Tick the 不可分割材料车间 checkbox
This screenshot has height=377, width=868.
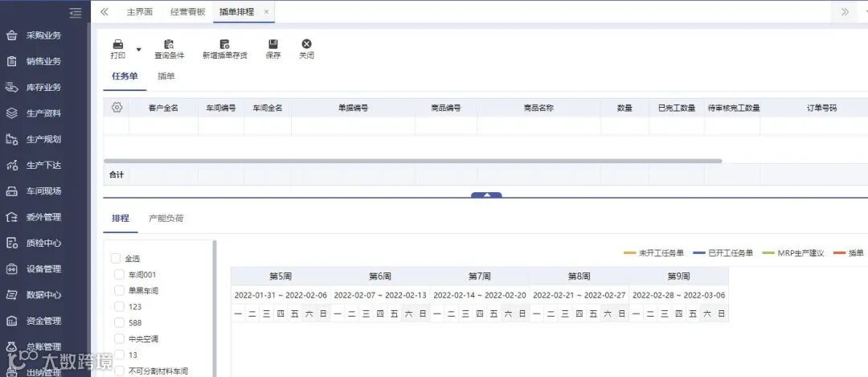[119, 371]
